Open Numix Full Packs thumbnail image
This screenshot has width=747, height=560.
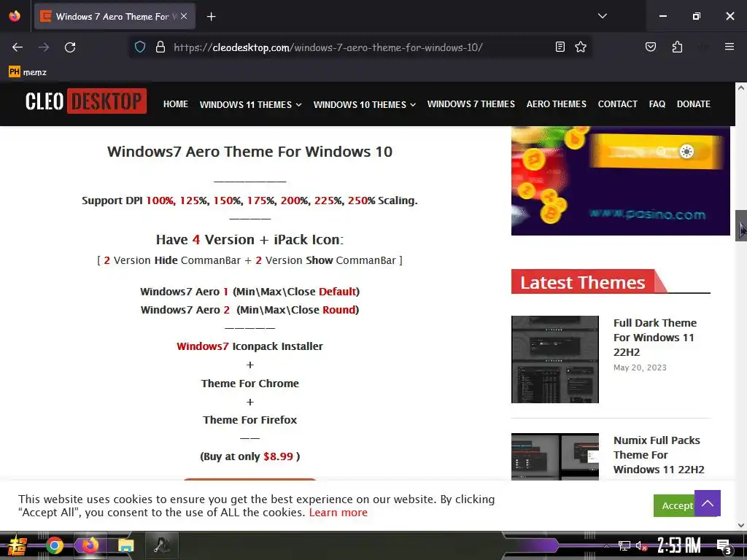(x=554, y=456)
